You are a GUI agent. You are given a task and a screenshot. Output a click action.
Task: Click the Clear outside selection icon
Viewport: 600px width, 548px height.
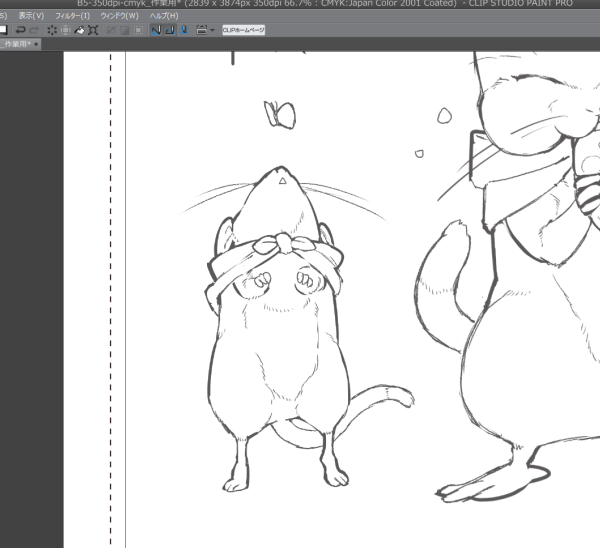point(66,30)
